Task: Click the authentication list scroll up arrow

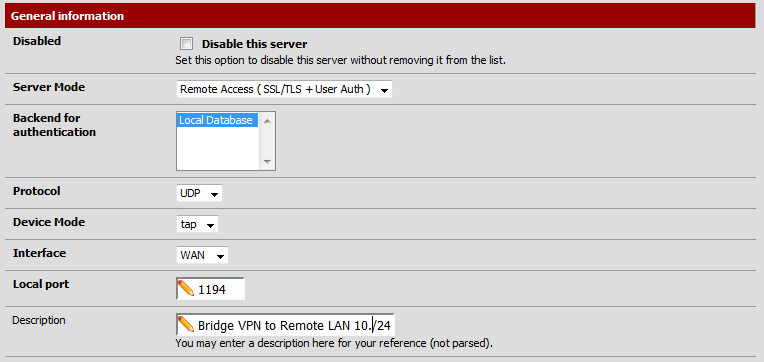Action: [x=267, y=120]
